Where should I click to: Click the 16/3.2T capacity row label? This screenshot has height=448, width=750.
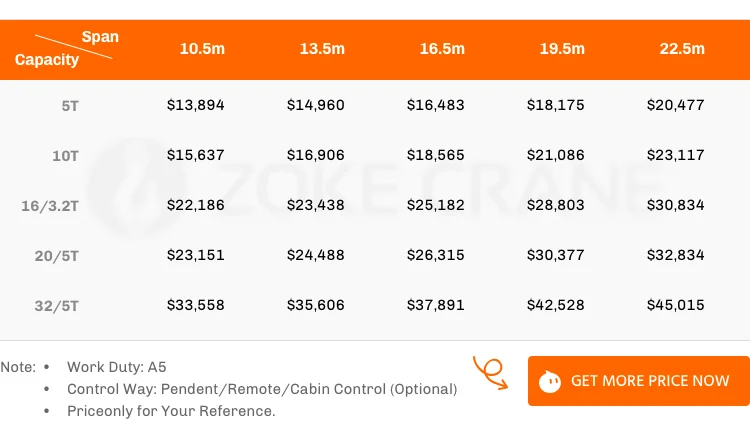[x=50, y=205]
